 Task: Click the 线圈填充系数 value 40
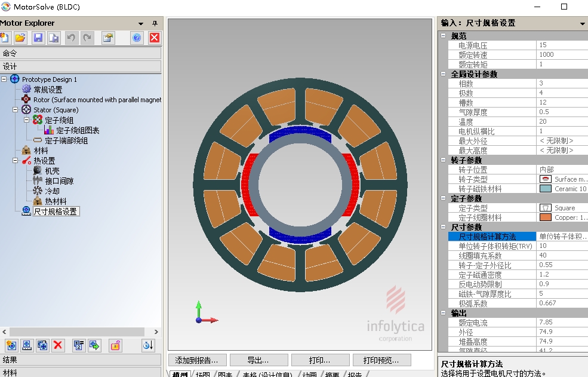pyautogui.click(x=562, y=255)
